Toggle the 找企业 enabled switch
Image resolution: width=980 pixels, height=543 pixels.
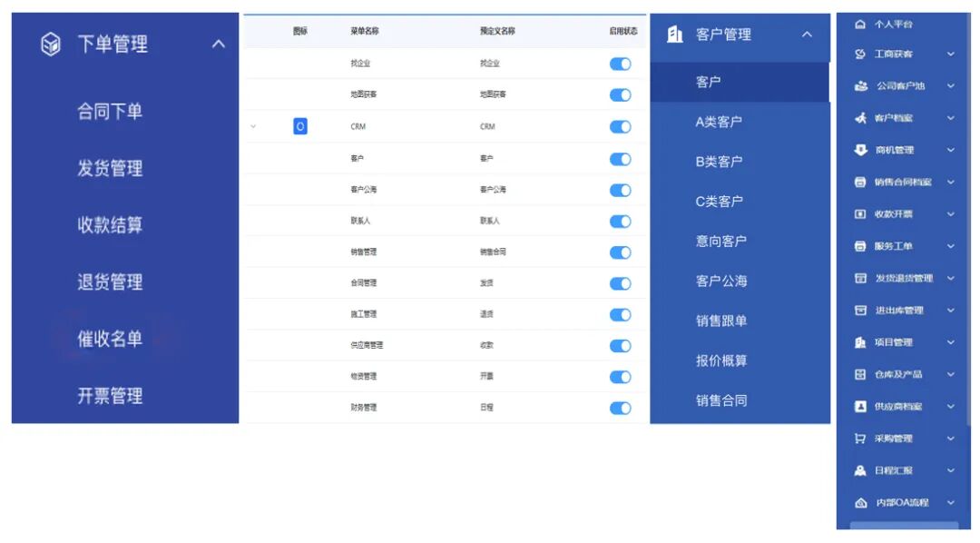tap(620, 64)
